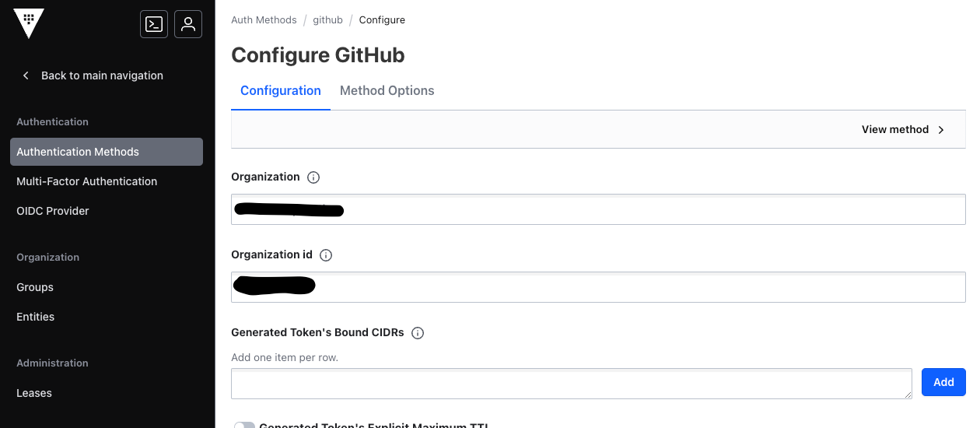Focus the Bound CIDRs text area
This screenshot has height=428, width=980.
tap(572, 384)
